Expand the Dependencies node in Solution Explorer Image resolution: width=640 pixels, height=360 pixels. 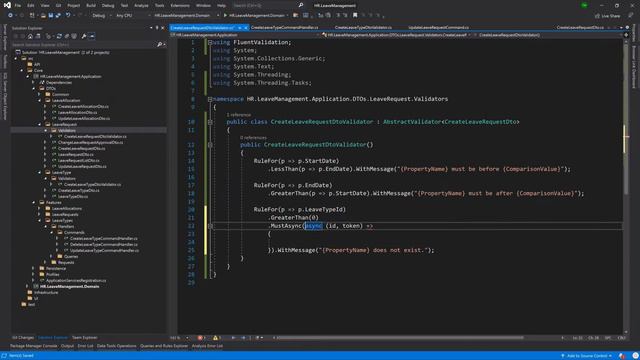click(x=33, y=82)
